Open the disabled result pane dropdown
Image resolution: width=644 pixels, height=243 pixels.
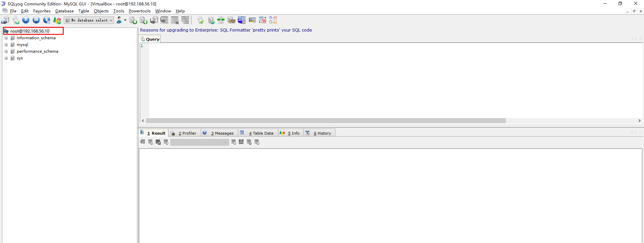pos(200,142)
